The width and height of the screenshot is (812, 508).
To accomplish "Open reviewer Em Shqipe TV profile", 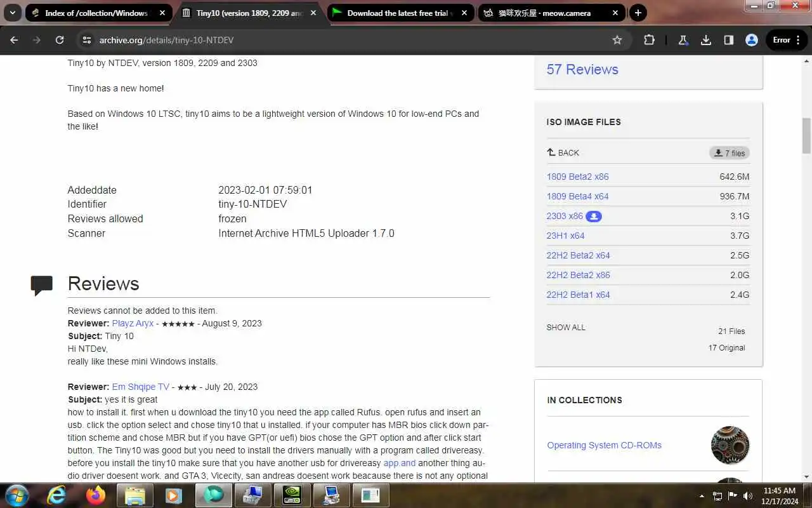I will [x=140, y=387].
